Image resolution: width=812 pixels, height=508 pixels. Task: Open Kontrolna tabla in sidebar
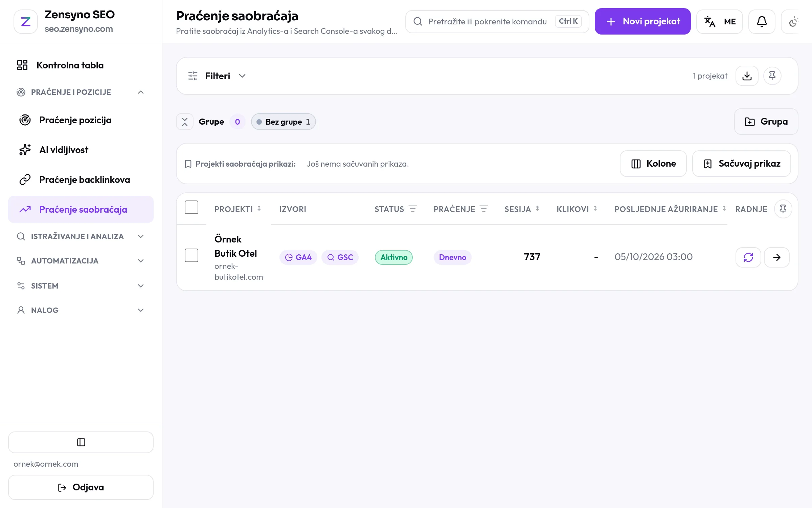pyautogui.click(x=81, y=65)
